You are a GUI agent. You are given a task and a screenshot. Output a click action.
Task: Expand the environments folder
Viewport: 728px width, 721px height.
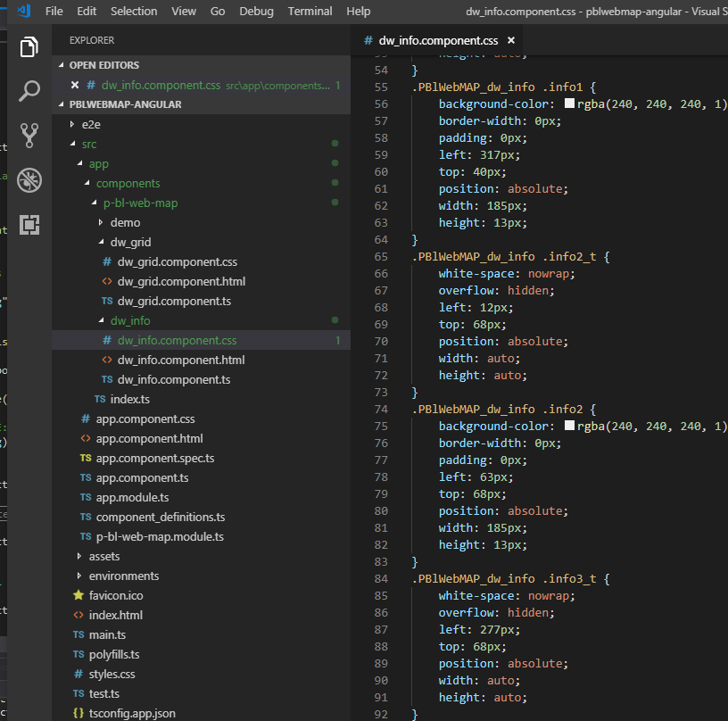(x=79, y=576)
